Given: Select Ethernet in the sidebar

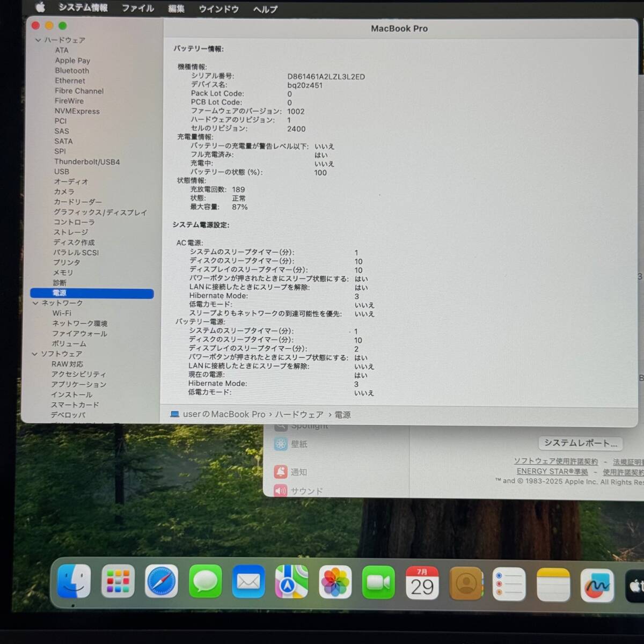Looking at the screenshot, I should tap(70, 81).
